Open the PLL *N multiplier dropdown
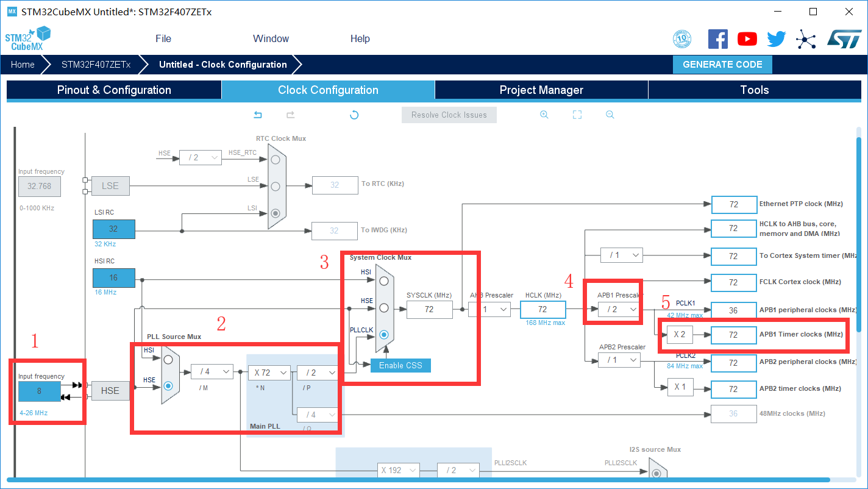Viewport: 868px width, 489px height. click(269, 373)
